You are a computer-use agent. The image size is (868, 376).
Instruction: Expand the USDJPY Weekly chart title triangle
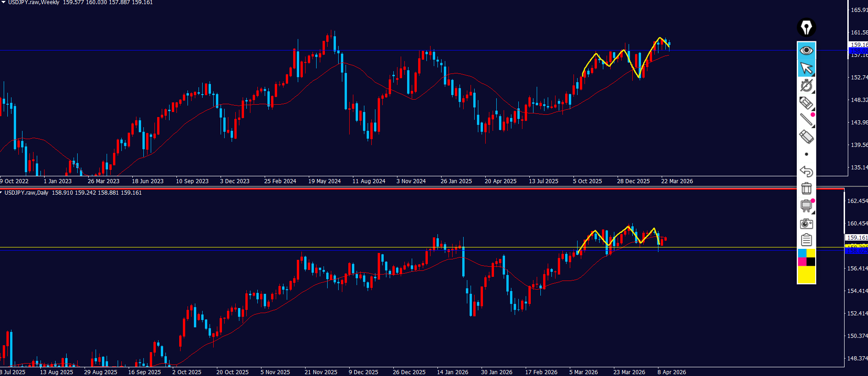click(x=3, y=2)
